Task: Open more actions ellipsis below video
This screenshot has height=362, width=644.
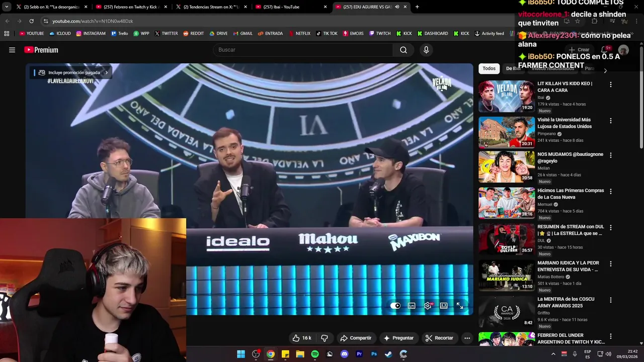Action: (x=467, y=338)
